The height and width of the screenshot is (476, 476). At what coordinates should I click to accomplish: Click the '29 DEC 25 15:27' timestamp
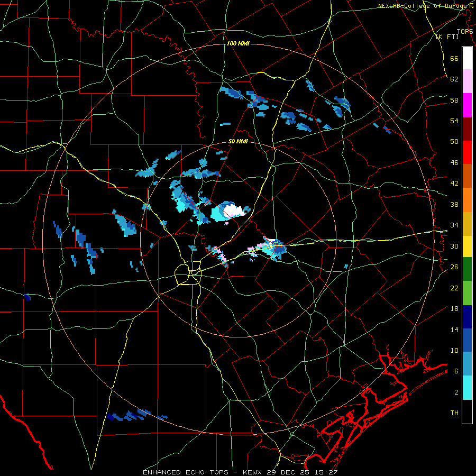302,472
